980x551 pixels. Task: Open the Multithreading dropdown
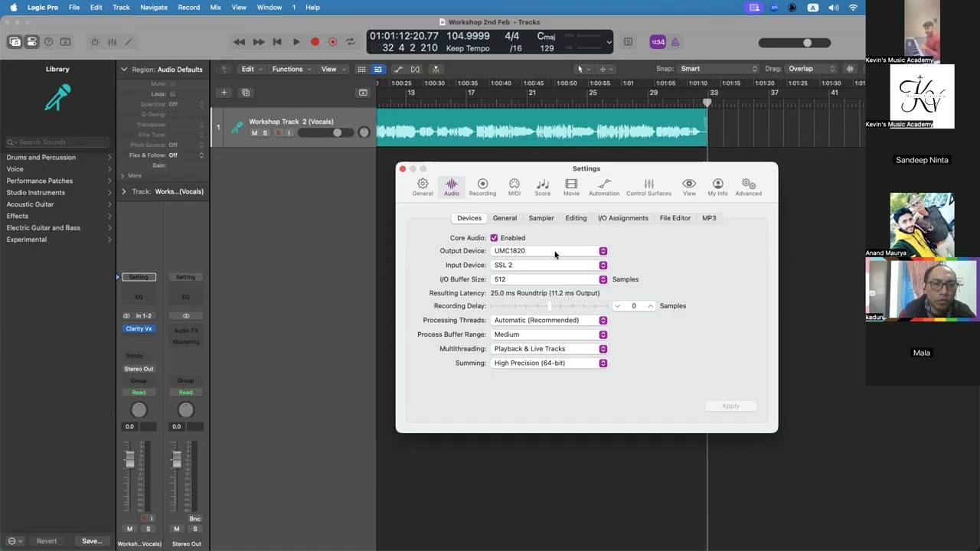pyautogui.click(x=549, y=349)
